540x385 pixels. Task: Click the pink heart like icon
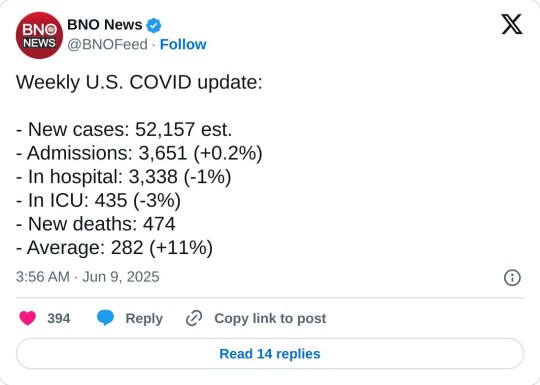(28, 318)
